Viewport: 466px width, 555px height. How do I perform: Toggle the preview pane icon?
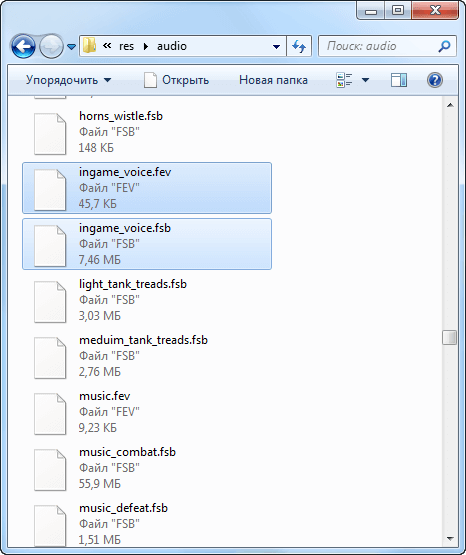coord(399,80)
